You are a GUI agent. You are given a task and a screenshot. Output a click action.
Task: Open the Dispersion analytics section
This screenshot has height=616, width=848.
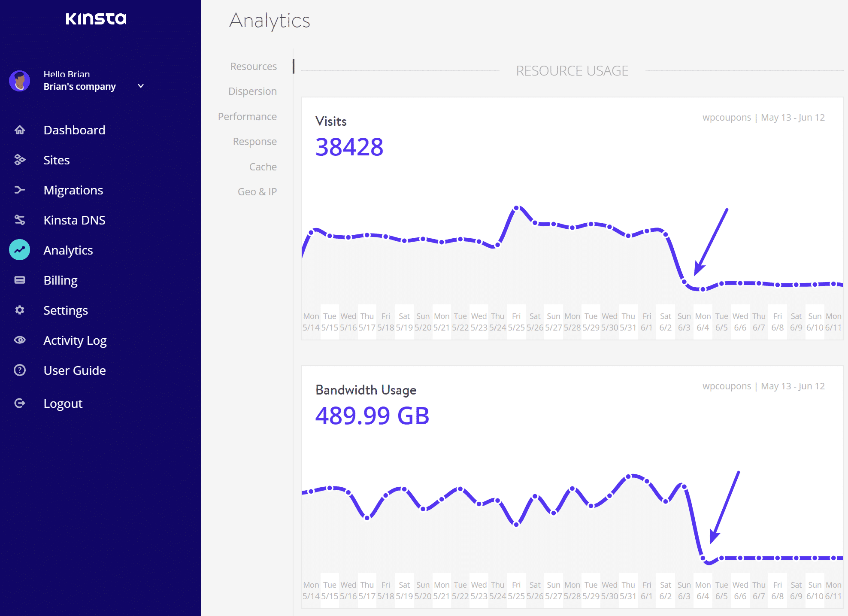click(252, 91)
